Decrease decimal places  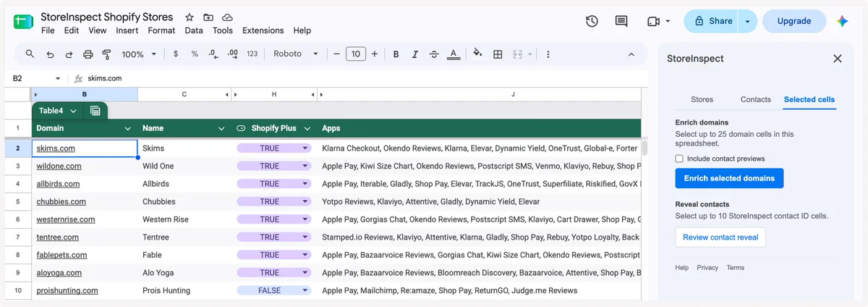213,54
